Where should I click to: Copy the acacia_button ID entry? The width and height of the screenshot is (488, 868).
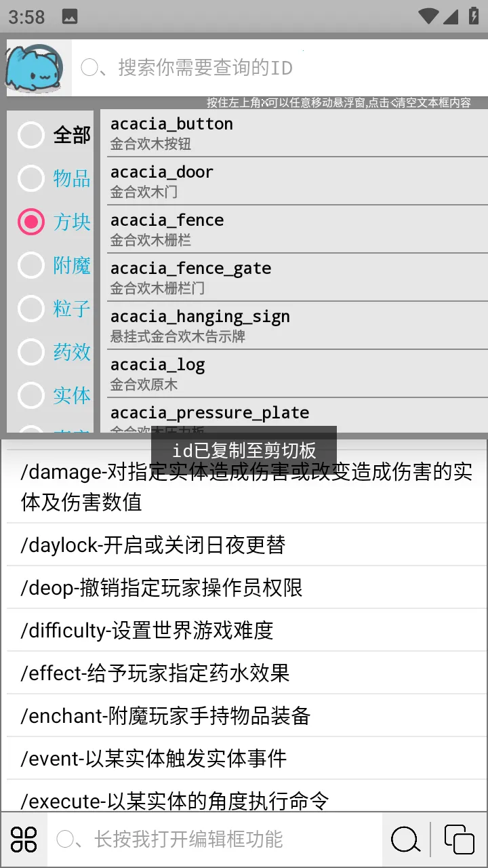[x=297, y=133]
